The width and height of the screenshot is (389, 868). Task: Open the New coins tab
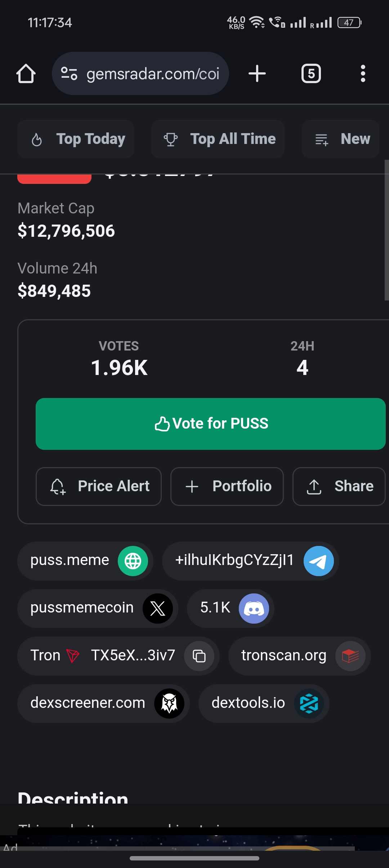point(341,139)
